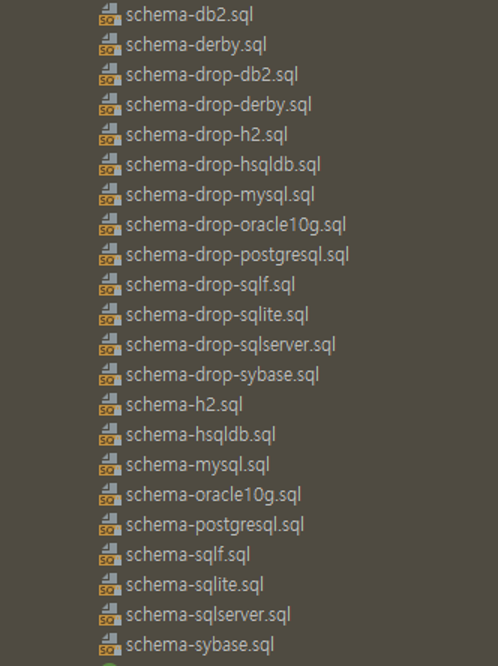Select the schema-postgresql.sql file name
Image resolution: width=498 pixels, height=666 pixels.
[215, 525]
